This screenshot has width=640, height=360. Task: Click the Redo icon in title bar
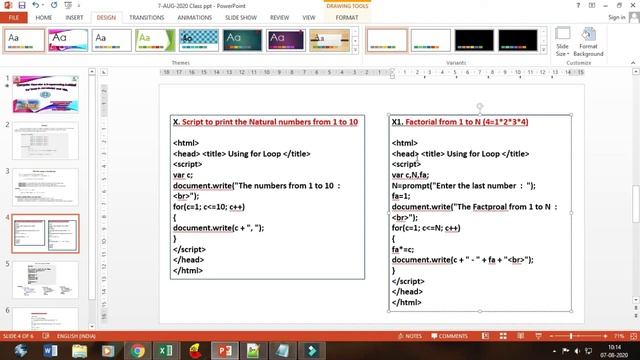click(54, 5)
